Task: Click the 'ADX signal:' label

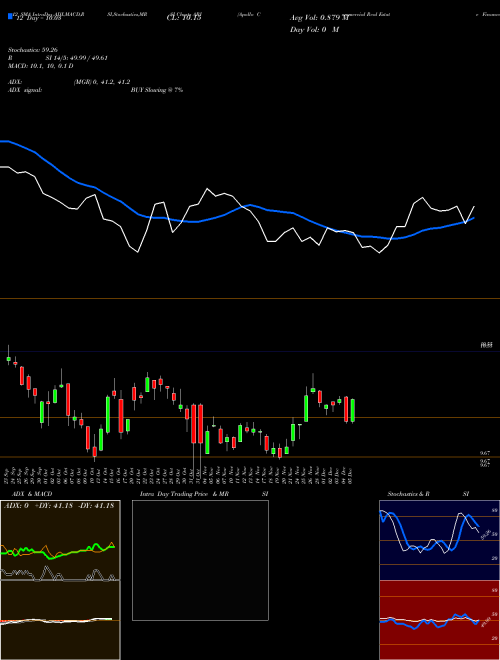Action: coord(25,90)
